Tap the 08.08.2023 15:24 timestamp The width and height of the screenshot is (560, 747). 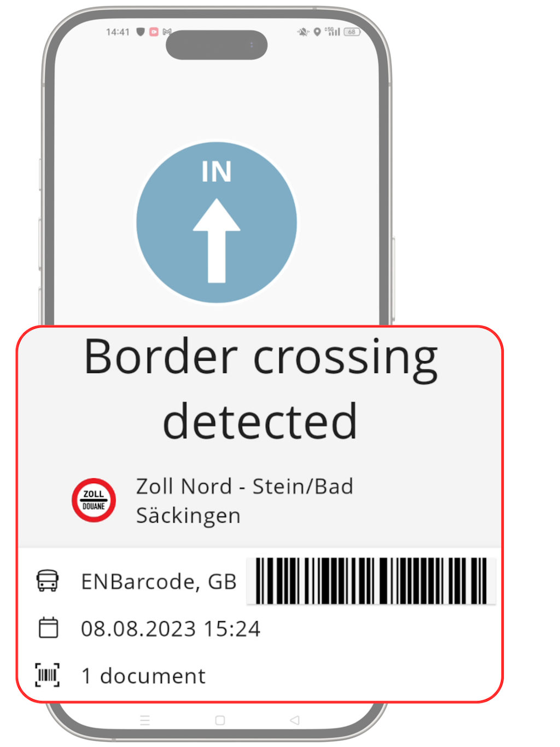pos(171,629)
